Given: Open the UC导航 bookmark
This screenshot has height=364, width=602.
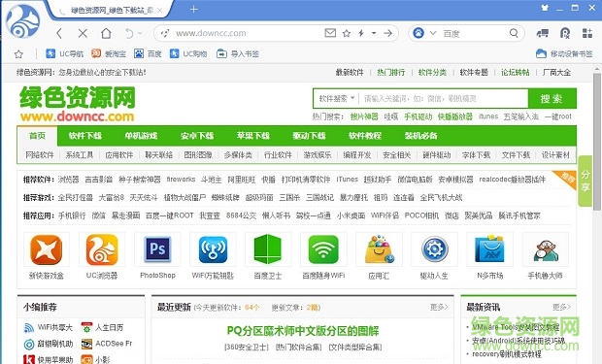Looking at the screenshot, I should [x=64, y=53].
